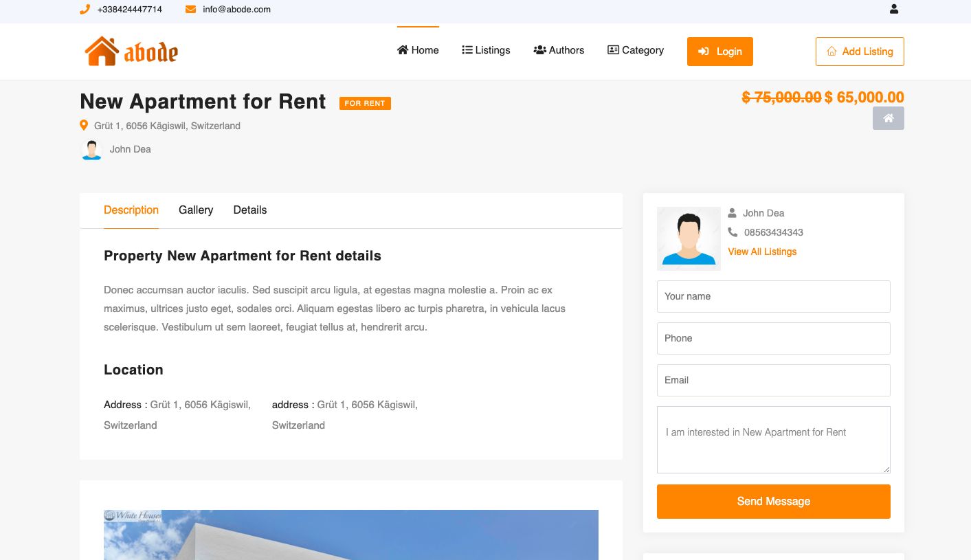The image size is (971, 560).
Task: Click the message textarea about New Apartment
Action: pos(773,440)
